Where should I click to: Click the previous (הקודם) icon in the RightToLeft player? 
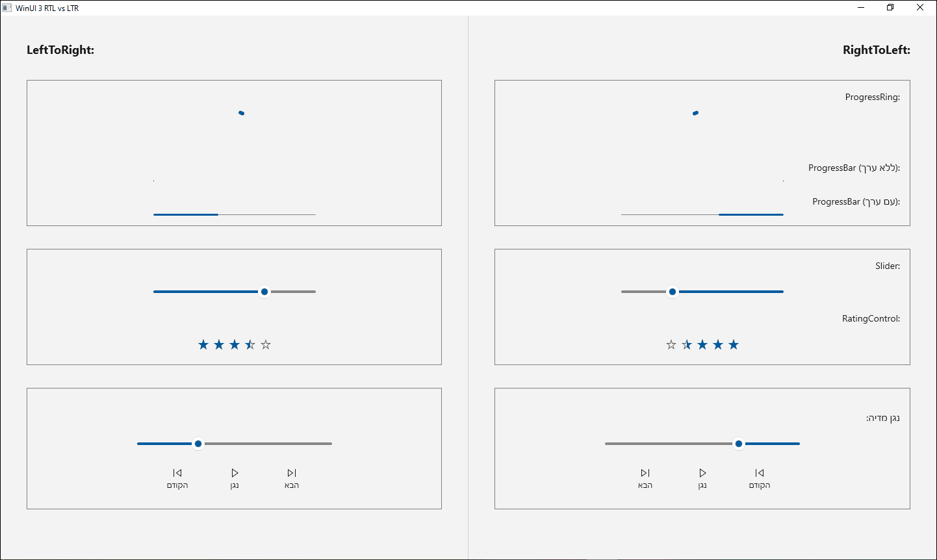pos(760,473)
